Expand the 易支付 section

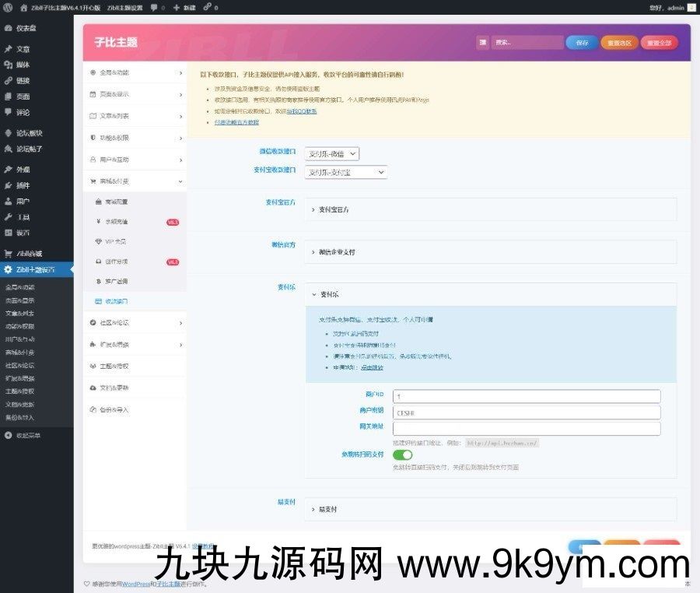[x=490, y=509]
